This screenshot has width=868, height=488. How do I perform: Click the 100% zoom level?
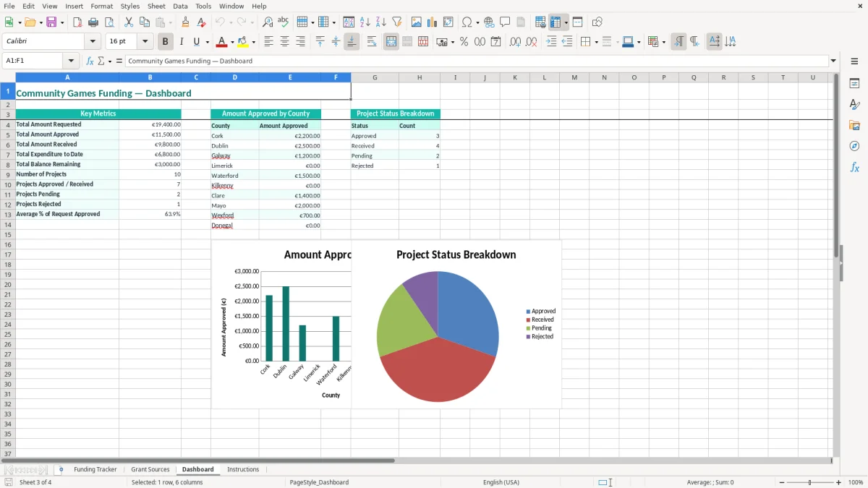pyautogui.click(x=856, y=482)
